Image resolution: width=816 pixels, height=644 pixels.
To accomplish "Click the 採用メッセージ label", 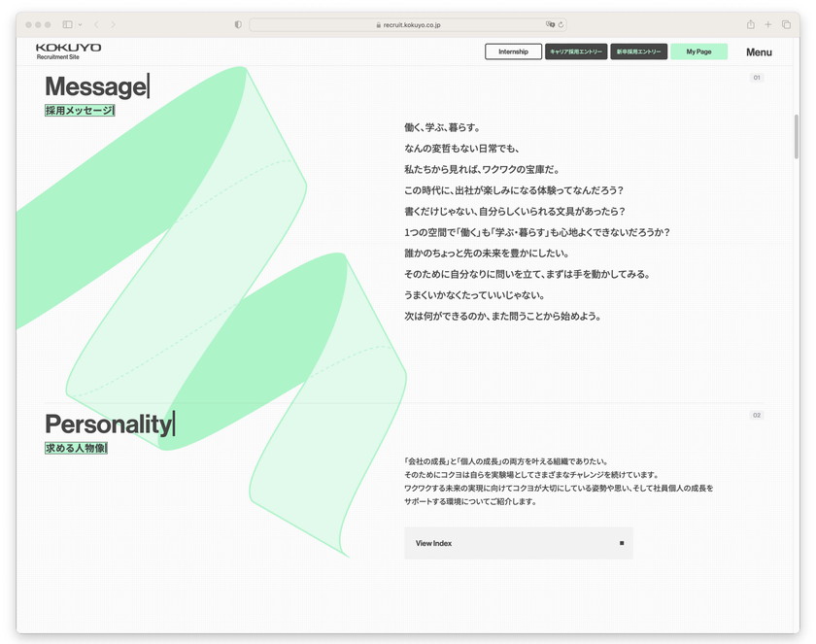I will tap(80, 111).
